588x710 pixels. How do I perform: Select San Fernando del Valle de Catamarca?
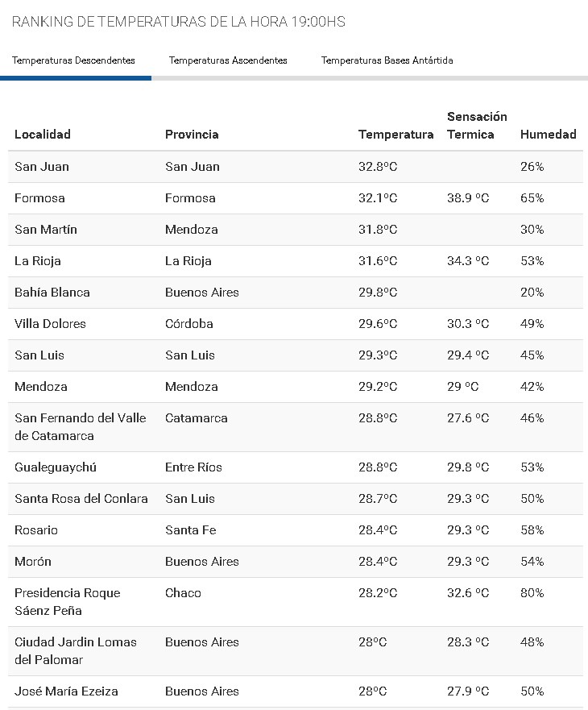tap(81, 427)
